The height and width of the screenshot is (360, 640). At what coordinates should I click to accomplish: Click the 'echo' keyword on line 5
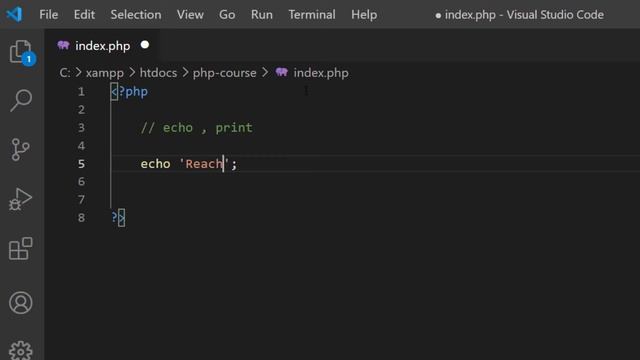(156, 164)
